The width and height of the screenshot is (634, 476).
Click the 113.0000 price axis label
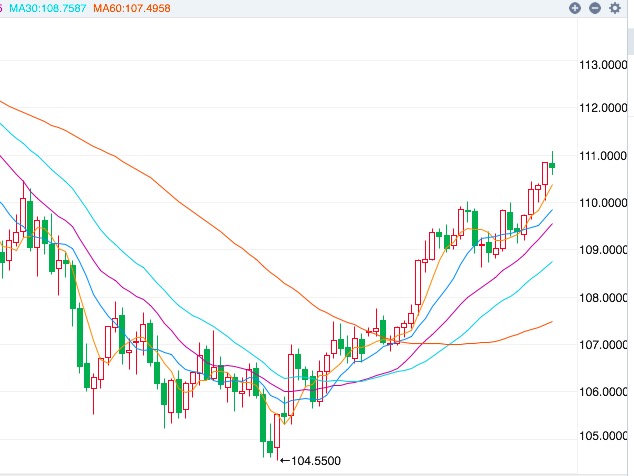(604, 66)
